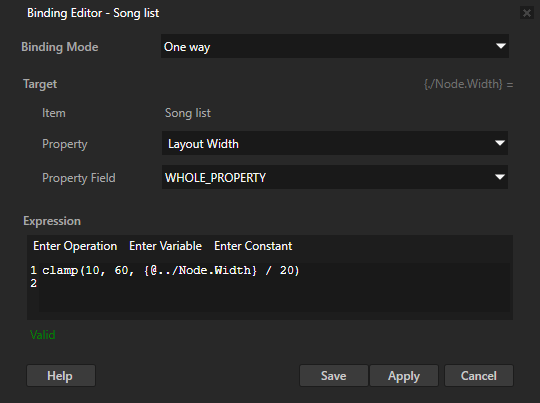540x403 pixels.
Task: Open the Property Field dropdown
Action: coord(335,177)
